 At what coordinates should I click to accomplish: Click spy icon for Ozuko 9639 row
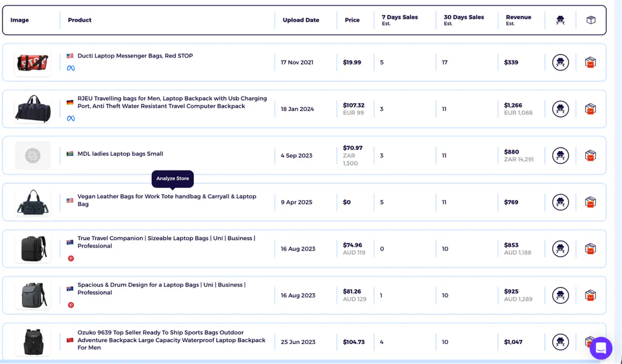point(560,342)
